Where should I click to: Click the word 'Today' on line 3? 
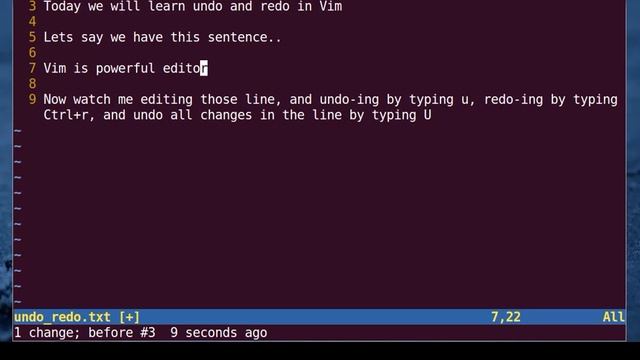pos(62,6)
